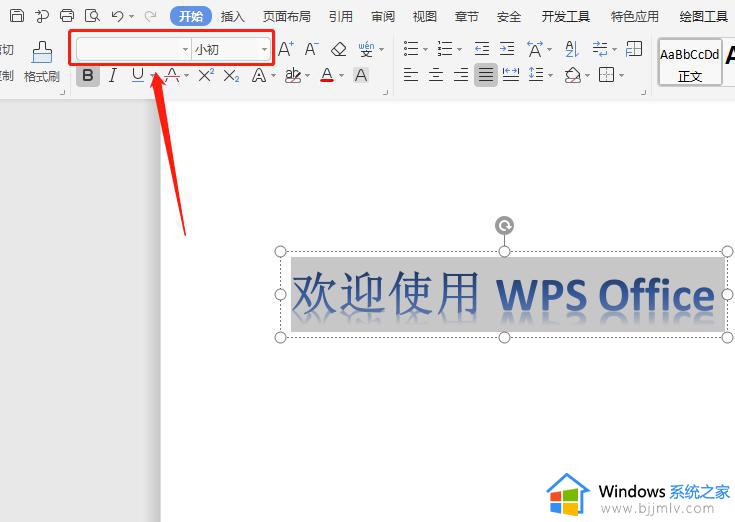Image resolution: width=735 pixels, height=522 pixels.
Task: Expand the Undo history dropdown arrow
Action: [132, 17]
